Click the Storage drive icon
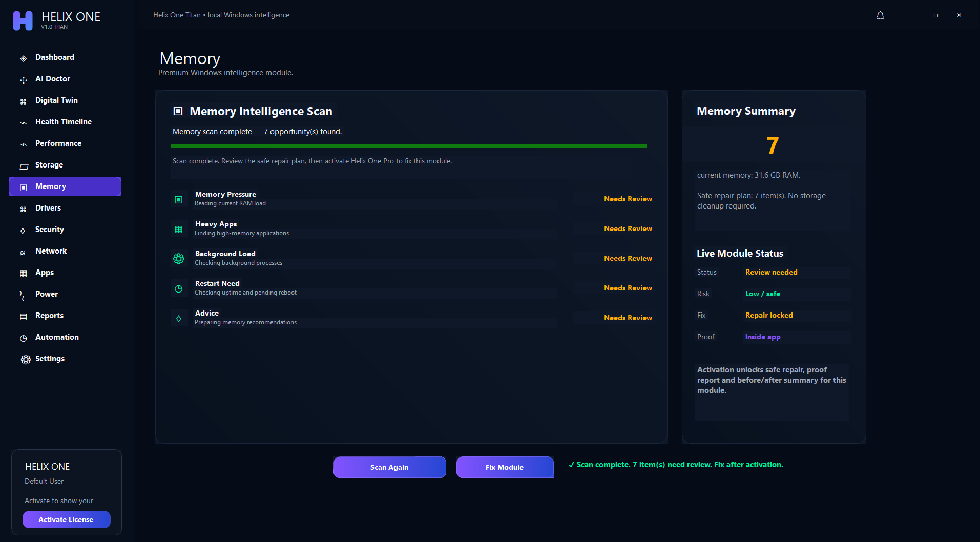Screen dimensions: 980x542 tap(24, 166)
